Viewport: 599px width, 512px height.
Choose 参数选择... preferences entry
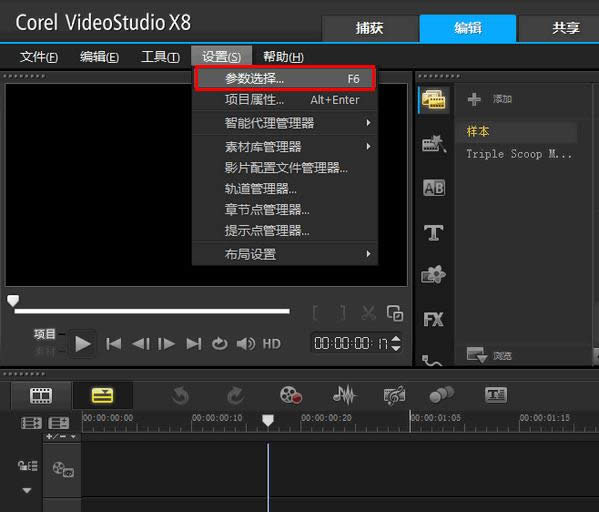[285, 79]
